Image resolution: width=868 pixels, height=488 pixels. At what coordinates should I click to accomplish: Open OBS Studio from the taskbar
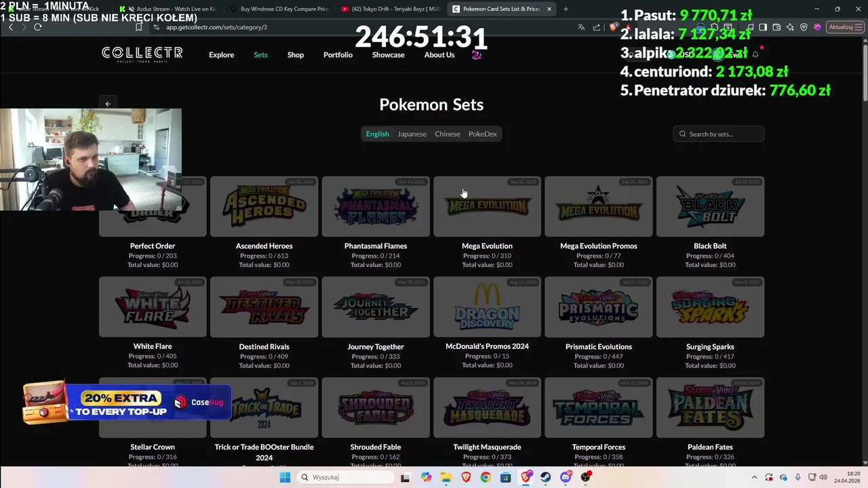click(x=586, y=477)
